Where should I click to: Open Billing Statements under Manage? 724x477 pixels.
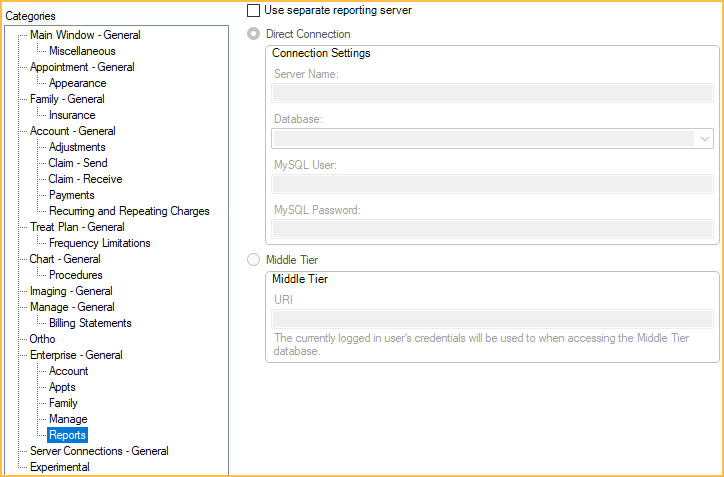[x=90, y=323]
